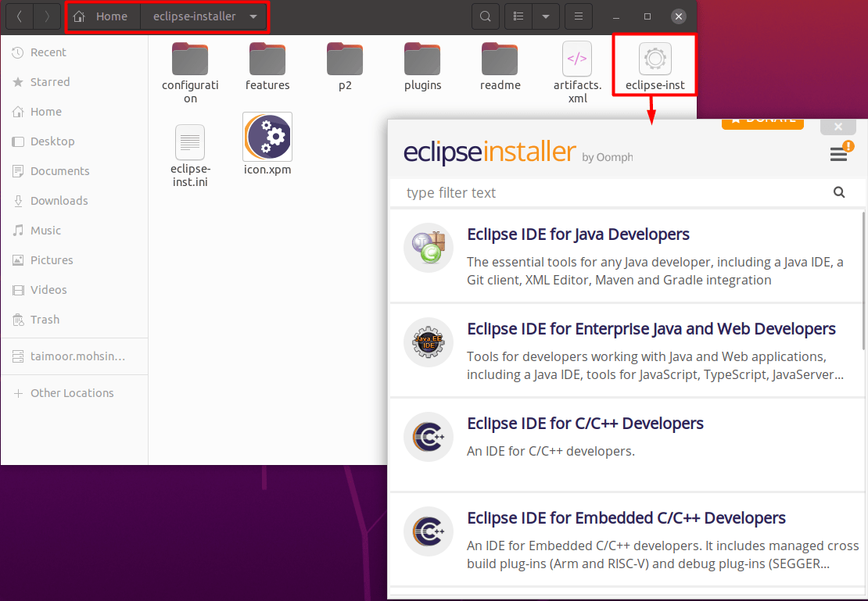Close the Eclipse Installer window
This screenshot has height=601, width=868.
tap(838, 127)
